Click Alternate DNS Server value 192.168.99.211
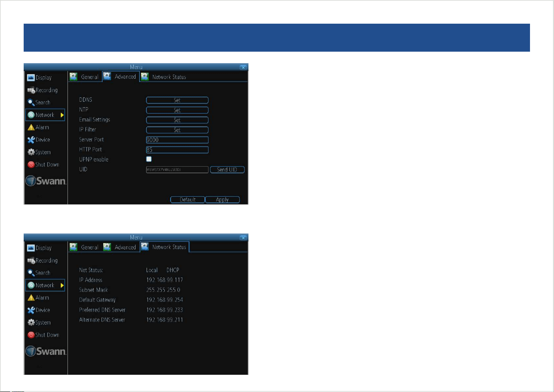 [165, 320]
